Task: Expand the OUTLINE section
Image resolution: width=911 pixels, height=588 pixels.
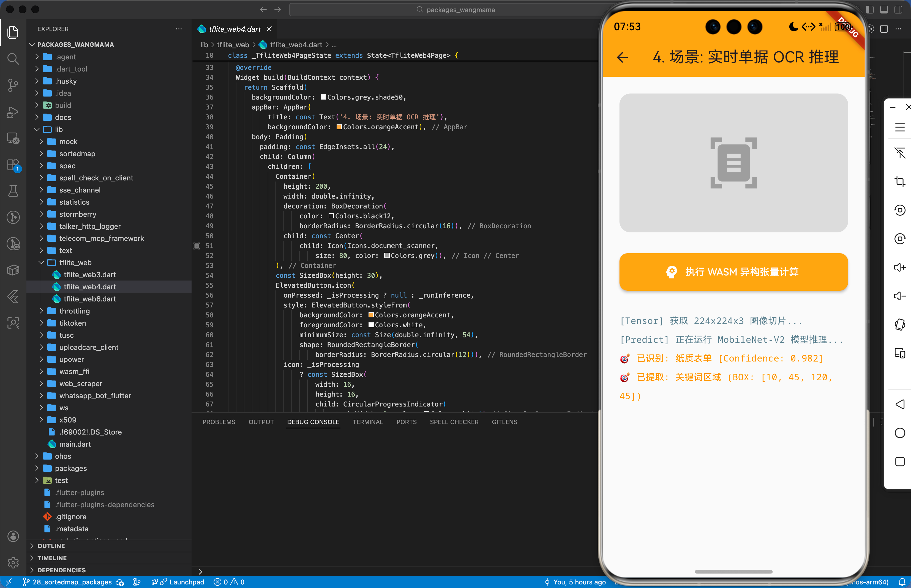Action: (x=51, y=546)
